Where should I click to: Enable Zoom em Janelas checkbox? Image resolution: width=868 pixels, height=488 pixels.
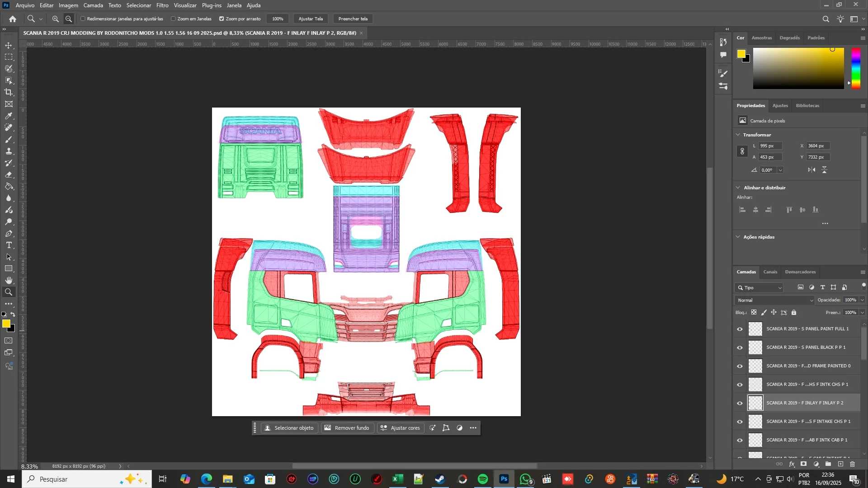tap(173, 19)
